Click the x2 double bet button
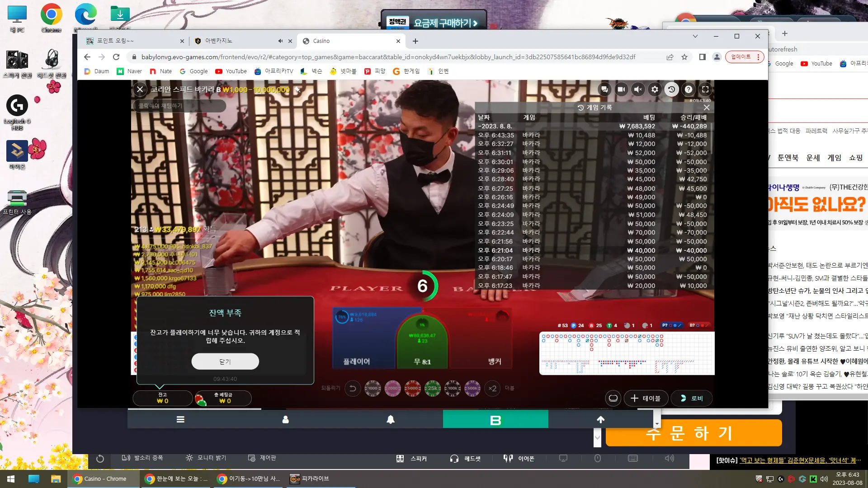The height and width of the screenshot is (488, 868). click(x=492, y=388)
